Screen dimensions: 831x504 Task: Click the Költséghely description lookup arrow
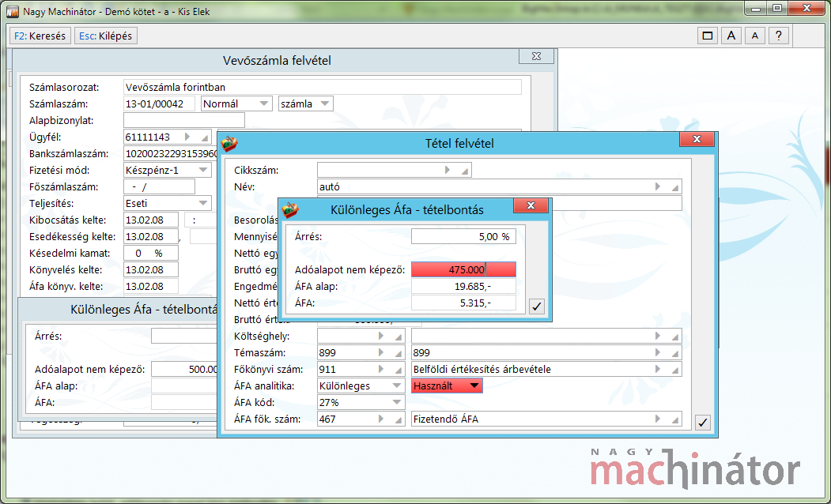pos(658,336)
